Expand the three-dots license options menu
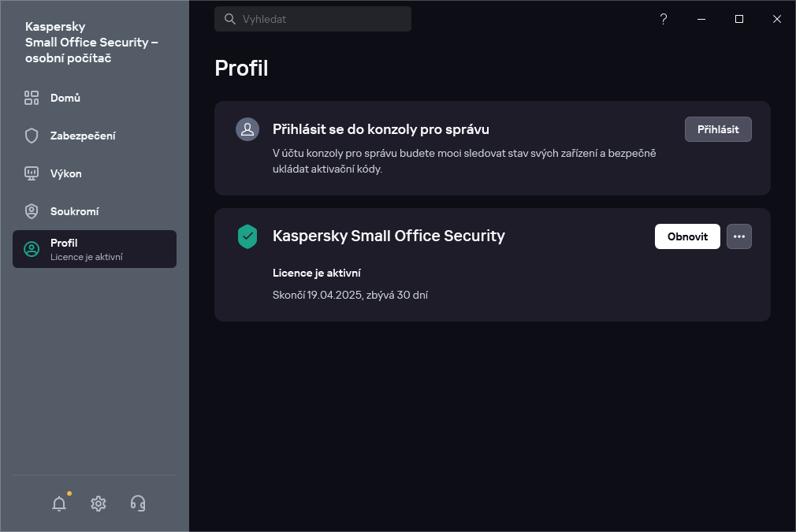 click(x=739, y=236)
